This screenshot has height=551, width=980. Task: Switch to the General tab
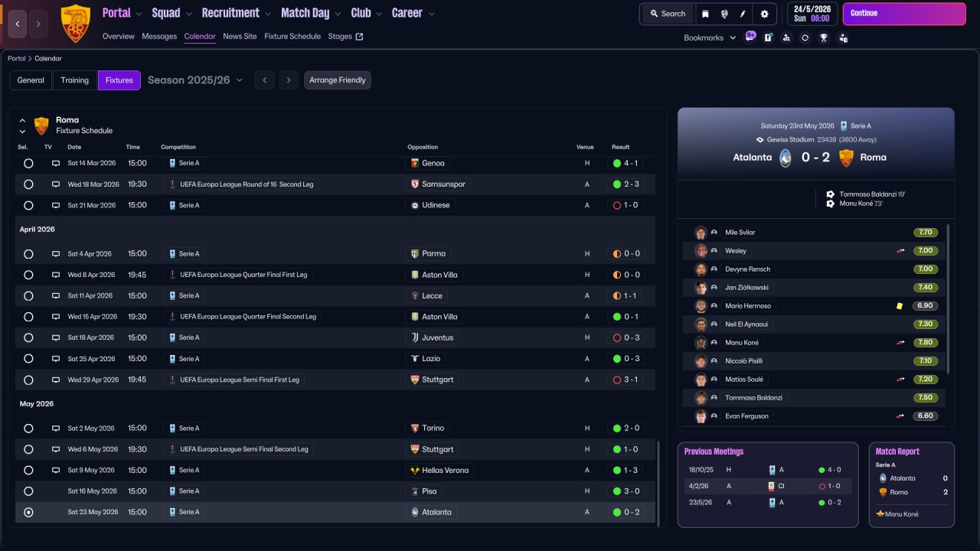coord(31,80)
